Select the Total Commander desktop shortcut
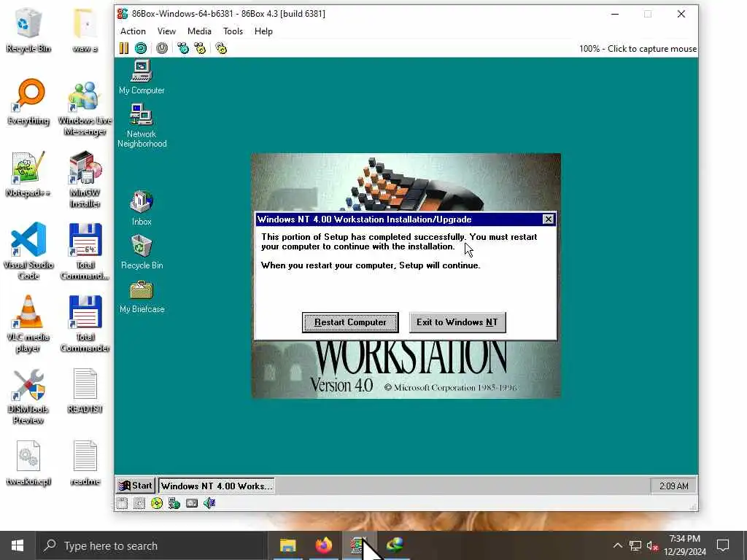The image size is (747, 560). coord(85,324)
